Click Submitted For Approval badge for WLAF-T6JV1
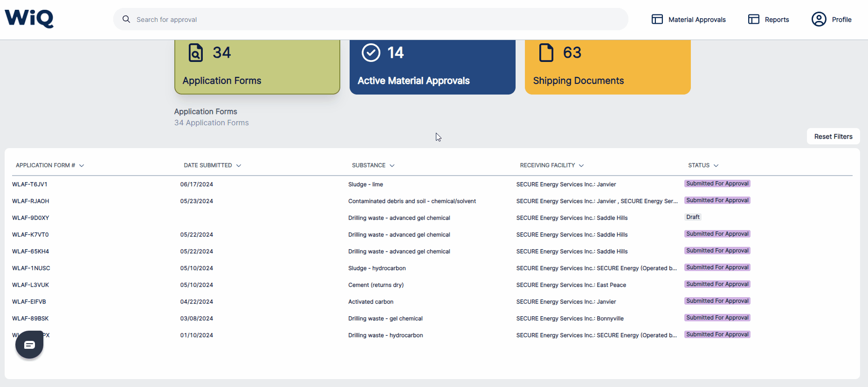Image resolution: width=868 pixels, height=387 pixels. [717, 183]
